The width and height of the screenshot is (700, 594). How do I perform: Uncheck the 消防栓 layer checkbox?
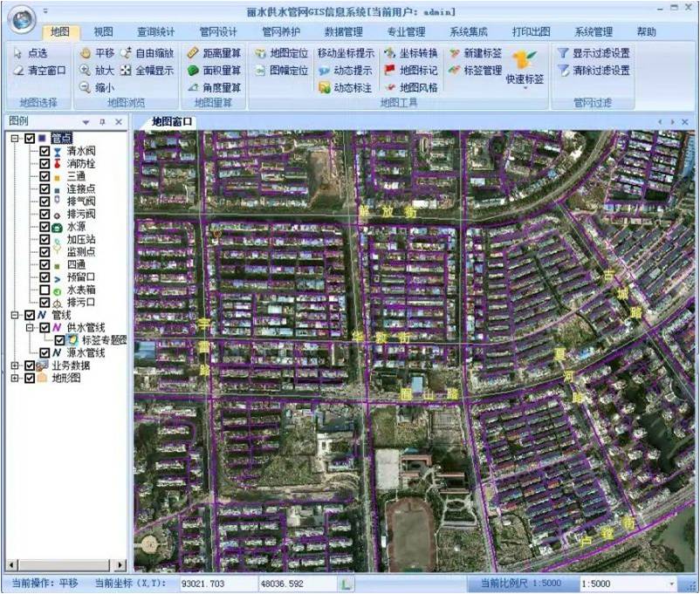[45, 164]
